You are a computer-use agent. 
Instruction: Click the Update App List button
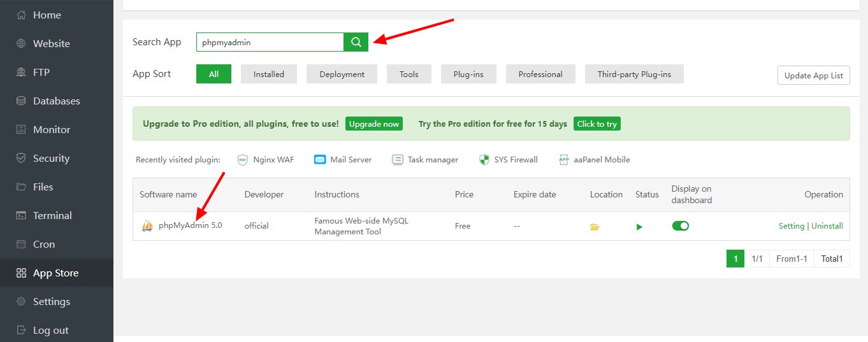tap(814, 75)
